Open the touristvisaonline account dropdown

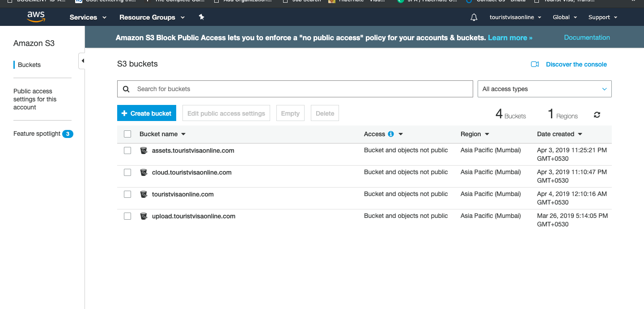[x=515, y=17]
